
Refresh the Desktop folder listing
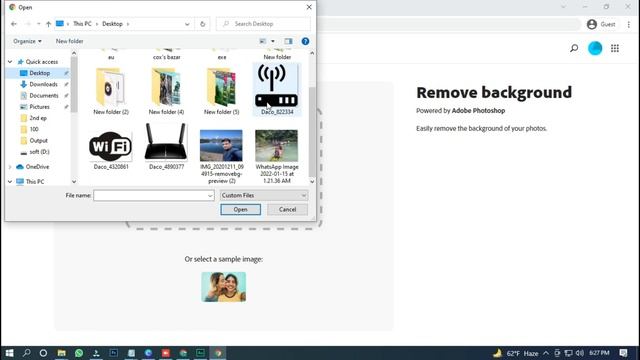pos(202,24)
